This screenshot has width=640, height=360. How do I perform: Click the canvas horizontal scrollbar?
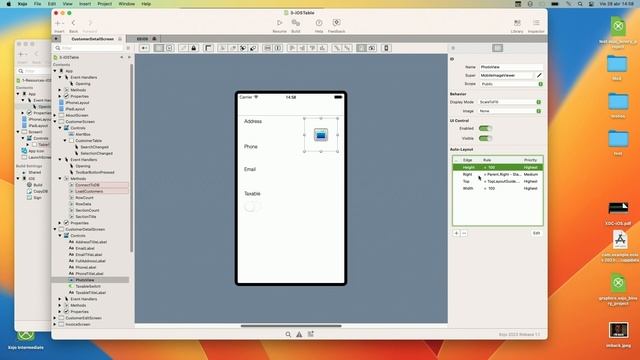pyautogui.click(x=291, y=326)
